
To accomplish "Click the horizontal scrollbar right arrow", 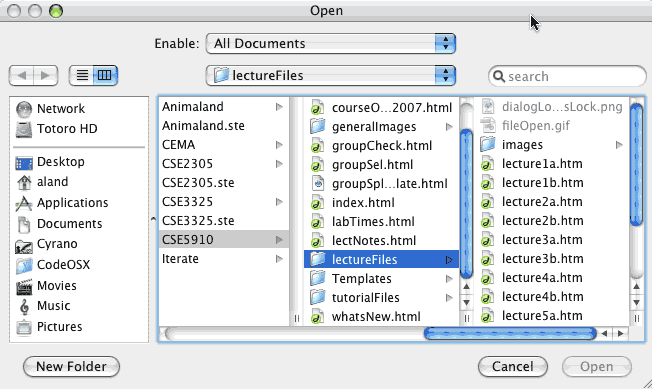I will [x=621, y=333].
